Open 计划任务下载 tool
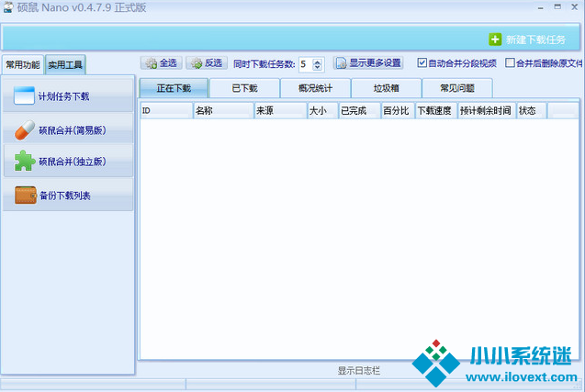Viewport: 585px width, 392px height. 68,95
